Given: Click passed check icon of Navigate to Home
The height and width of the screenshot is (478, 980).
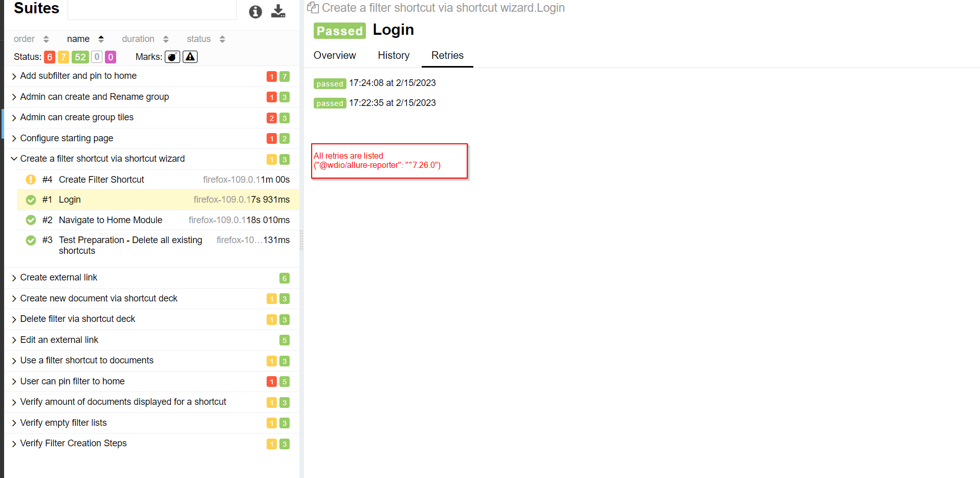Looking at the screenshot, I should click(31, 220).
